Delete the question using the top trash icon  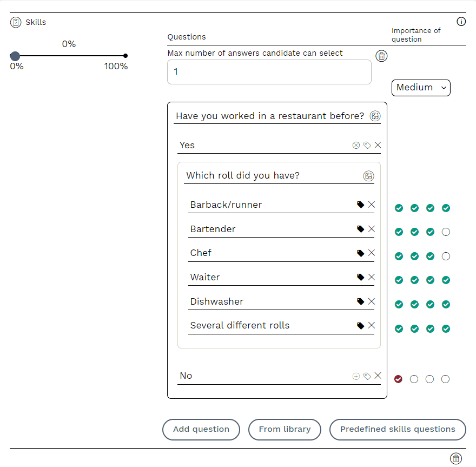381,56
